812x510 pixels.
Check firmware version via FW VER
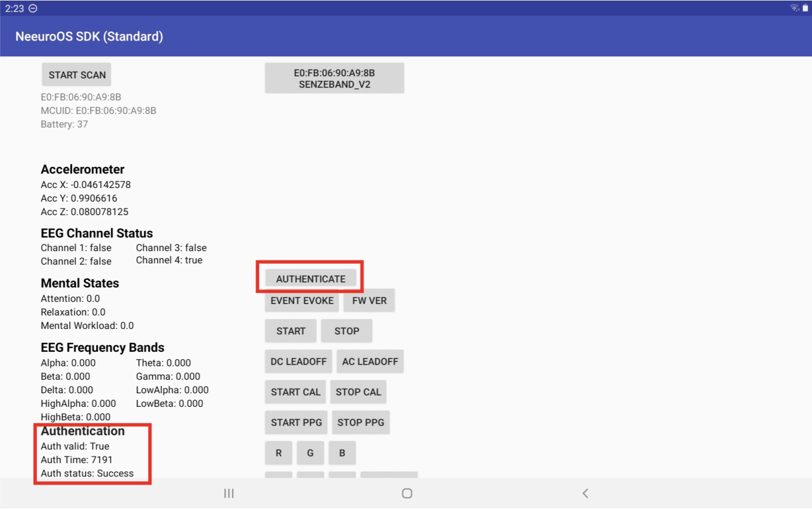tap(369, 301)
